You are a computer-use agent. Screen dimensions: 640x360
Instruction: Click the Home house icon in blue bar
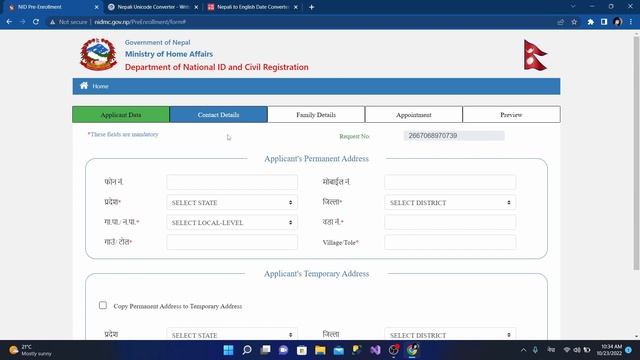[84, 86]
